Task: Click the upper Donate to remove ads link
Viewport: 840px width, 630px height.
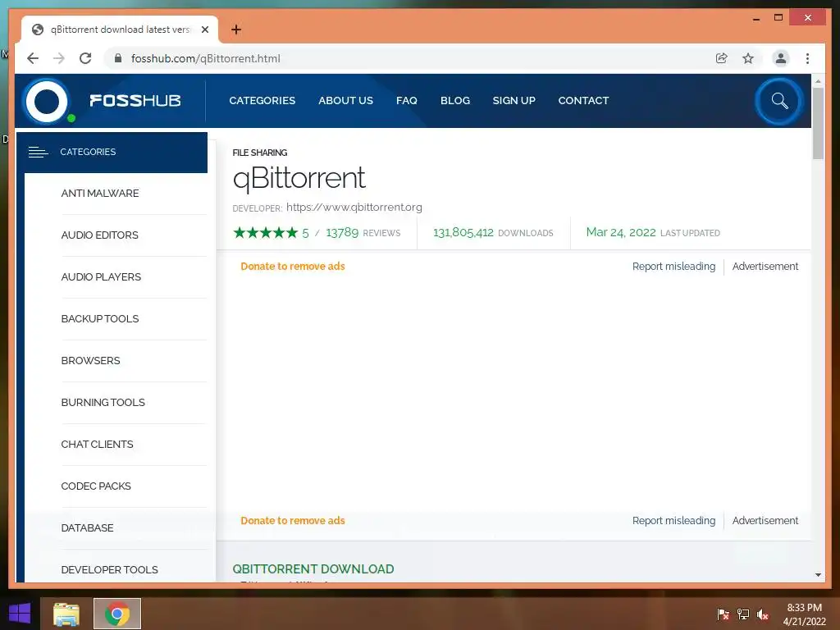Action: (293, 267)
